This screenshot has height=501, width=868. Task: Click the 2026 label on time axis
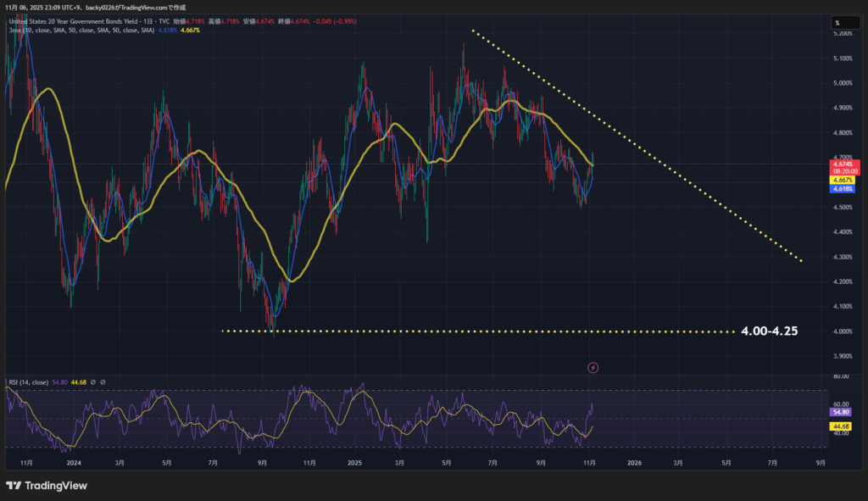(634, 463)
